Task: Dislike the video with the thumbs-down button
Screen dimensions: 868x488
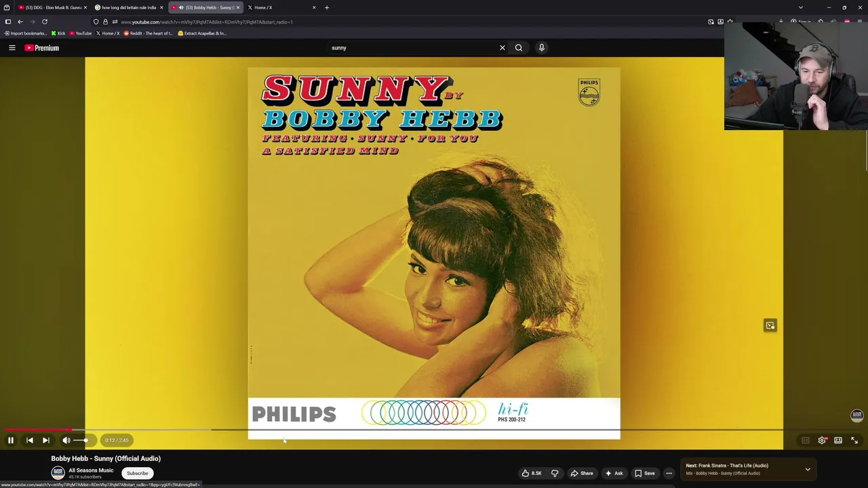Action: point(555,473)
